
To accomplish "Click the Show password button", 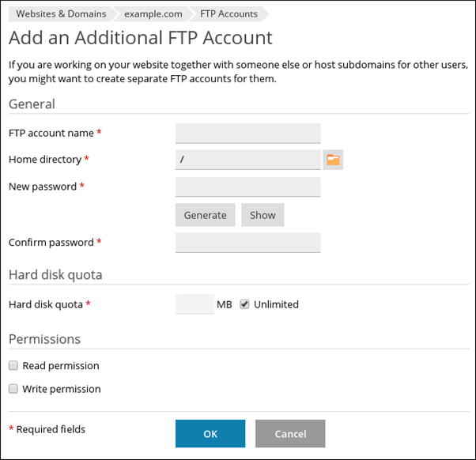I will (263, 215).
